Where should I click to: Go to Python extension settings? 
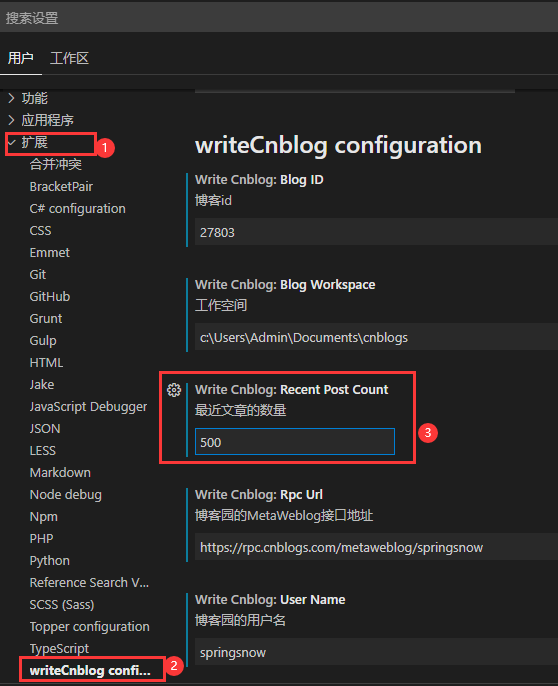(49, 560)
